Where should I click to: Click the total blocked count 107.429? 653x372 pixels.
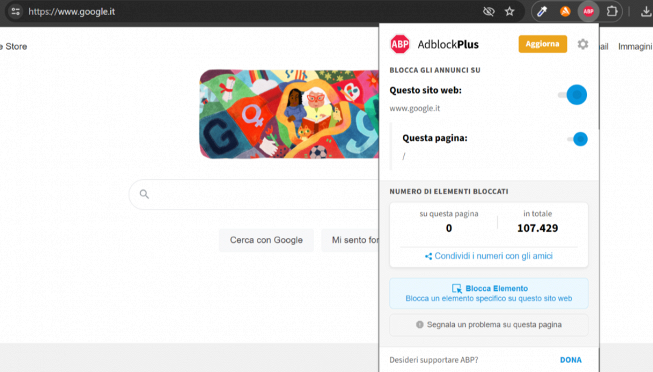click(x=537, y=228)
